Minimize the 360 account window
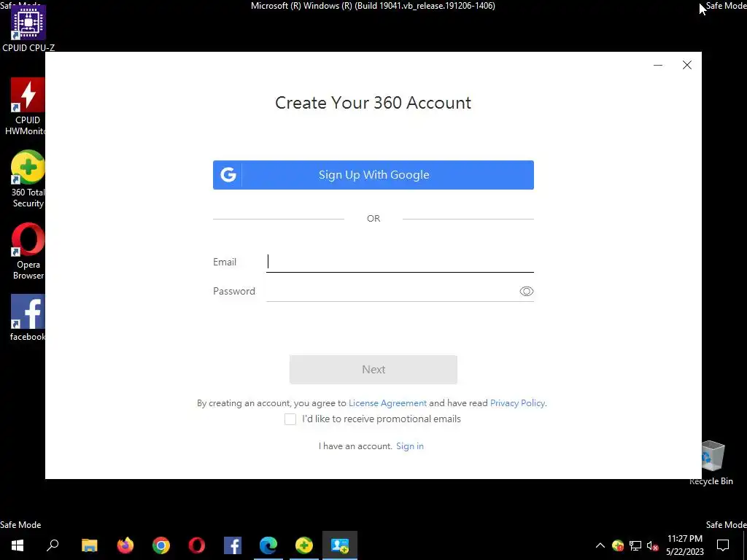 coord(658,65)
